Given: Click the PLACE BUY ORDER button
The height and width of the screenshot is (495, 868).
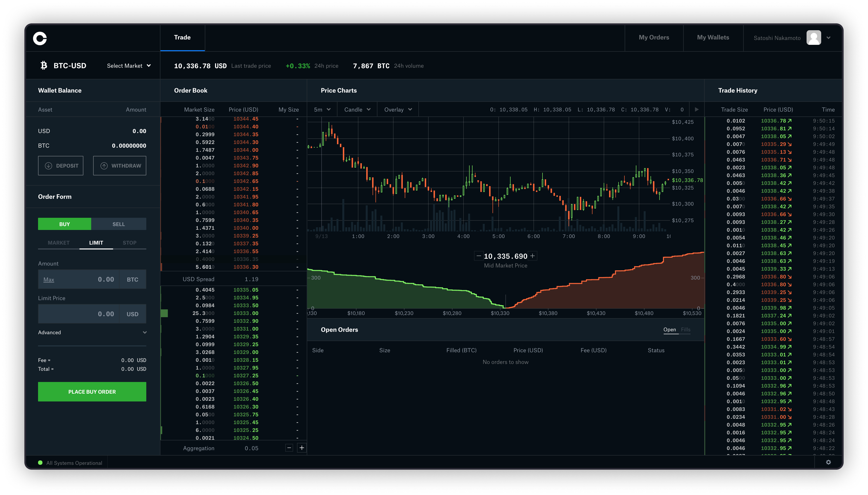Looking at the screenshot, I should tap(92, 391).
